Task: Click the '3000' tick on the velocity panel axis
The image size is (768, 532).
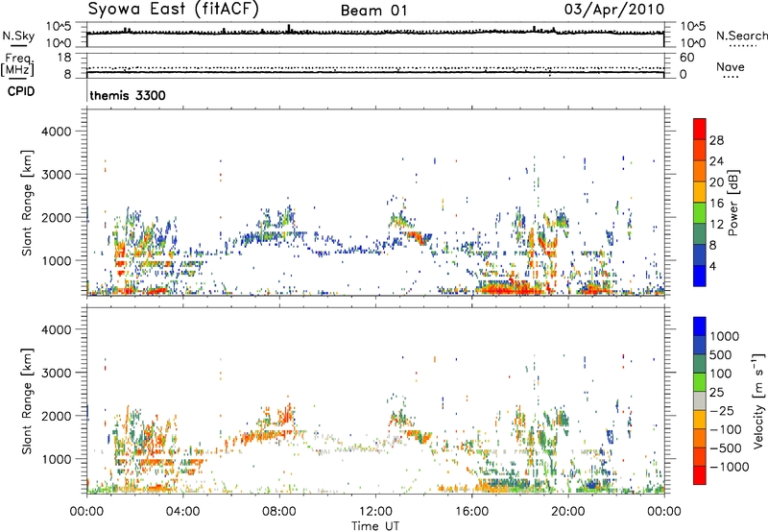Action: click(x=57, y=373)
